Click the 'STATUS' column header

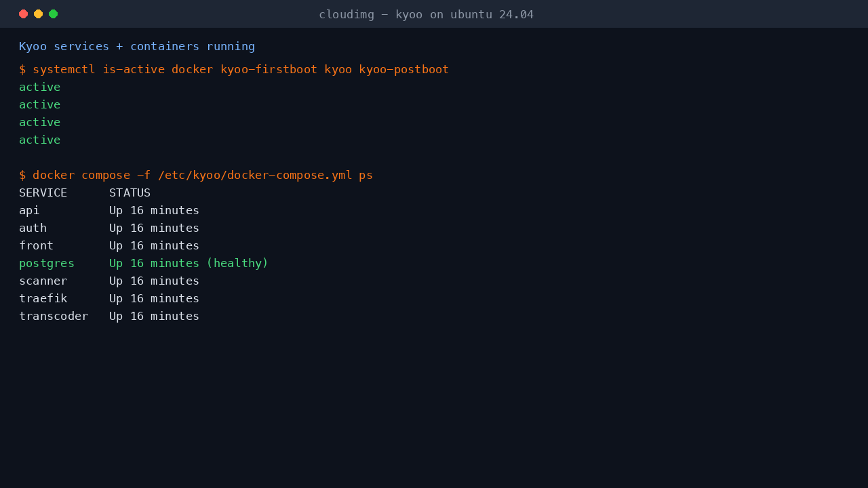(130, 192)
